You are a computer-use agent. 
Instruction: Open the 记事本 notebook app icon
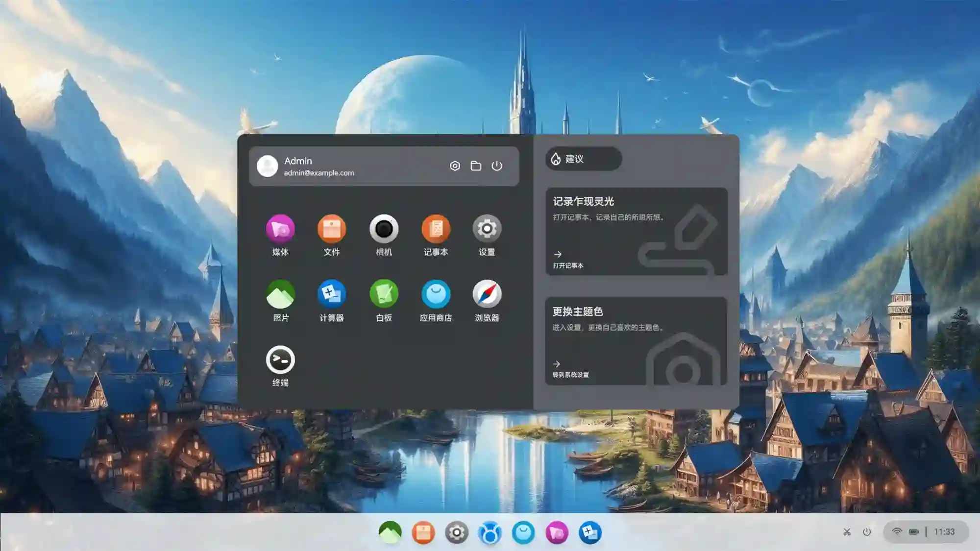[436, 229]
